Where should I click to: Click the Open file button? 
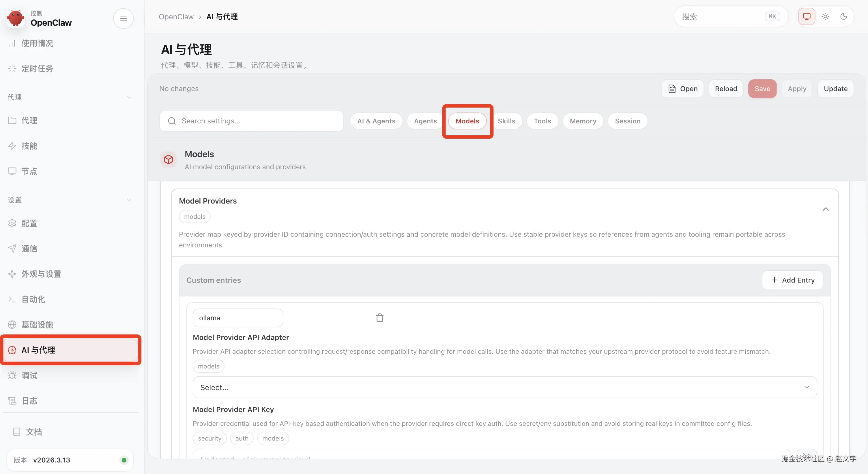point(682,89)
